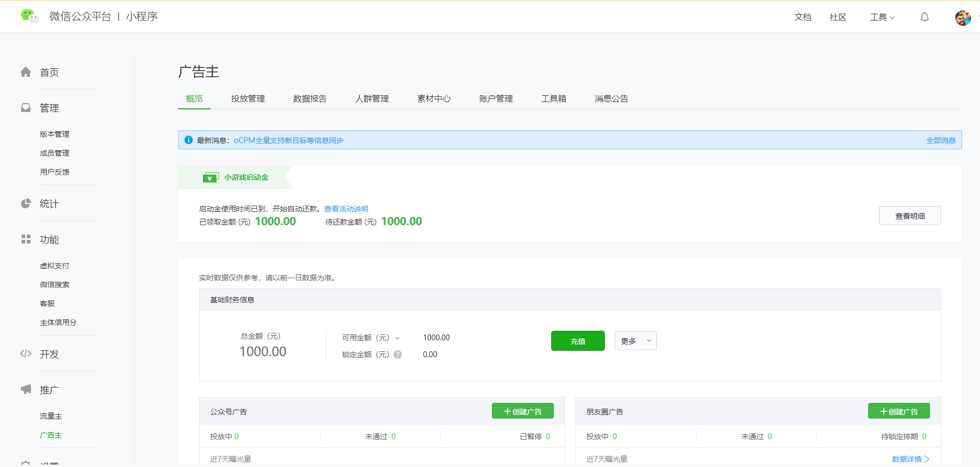Open 社区 in the top header

838,17
